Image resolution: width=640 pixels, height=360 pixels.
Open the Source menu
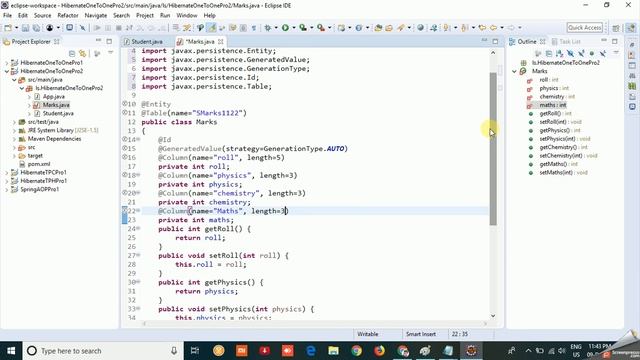(42, 16)
